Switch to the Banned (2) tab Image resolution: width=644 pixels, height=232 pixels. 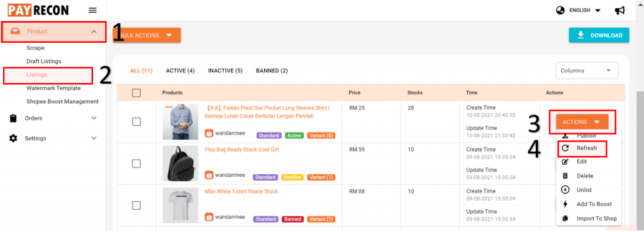point(272,70)
